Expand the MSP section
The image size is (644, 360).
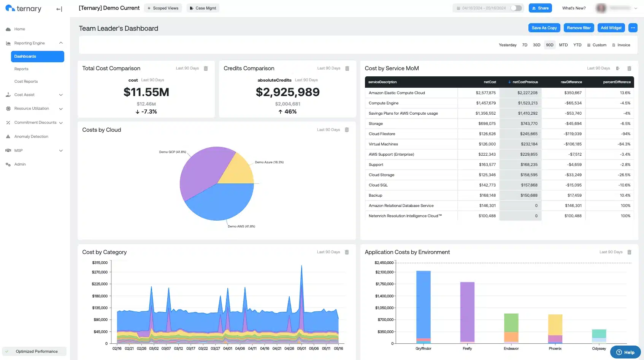[x=61, y=151]
